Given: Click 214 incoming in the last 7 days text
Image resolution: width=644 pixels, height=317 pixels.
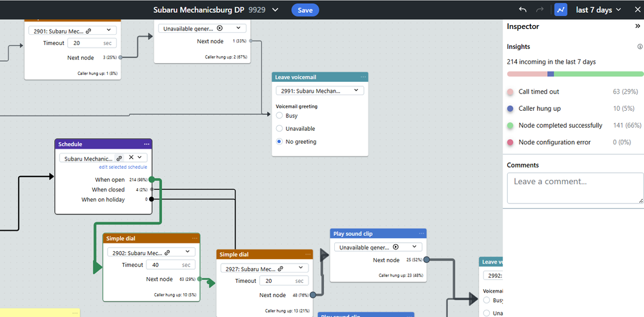Looking at the screenshot, I should coord(551,62).
